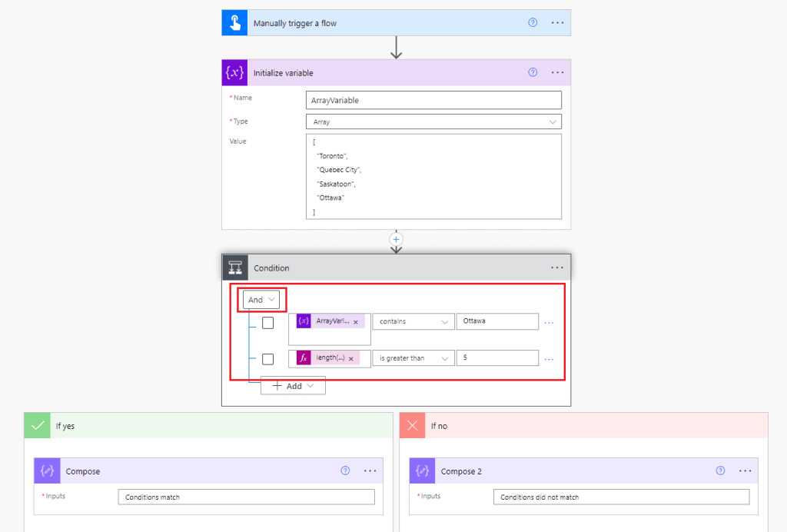
Task: Open options for the contains condition row
Action: click(x=549, y=322)
